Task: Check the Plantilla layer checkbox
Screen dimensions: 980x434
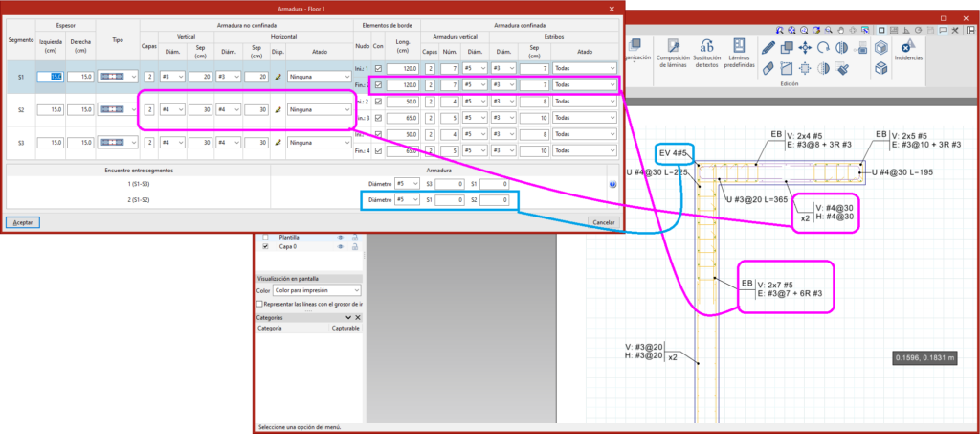Action: coord(266,238)
